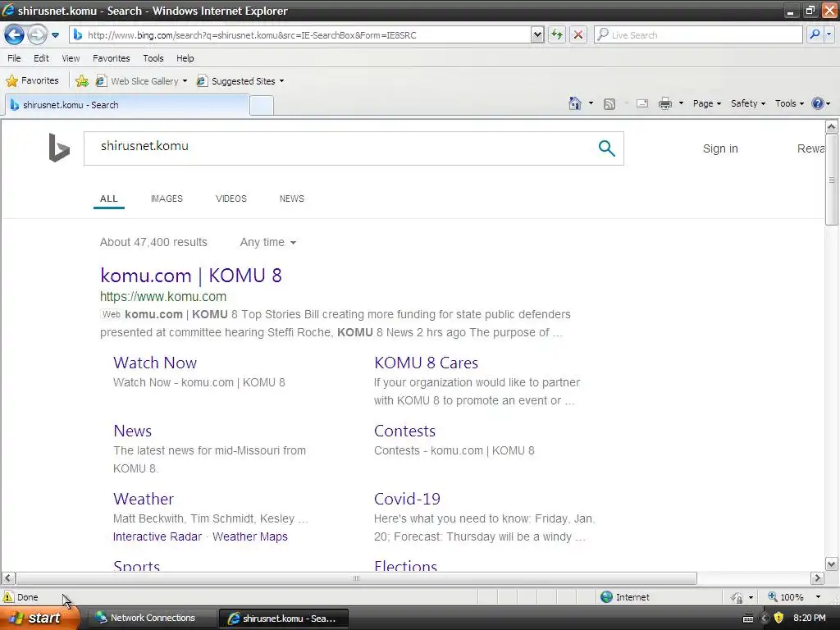Click the Read Mail icon
840x630 pixels.
pyautogui.click(x=642, y=103)
